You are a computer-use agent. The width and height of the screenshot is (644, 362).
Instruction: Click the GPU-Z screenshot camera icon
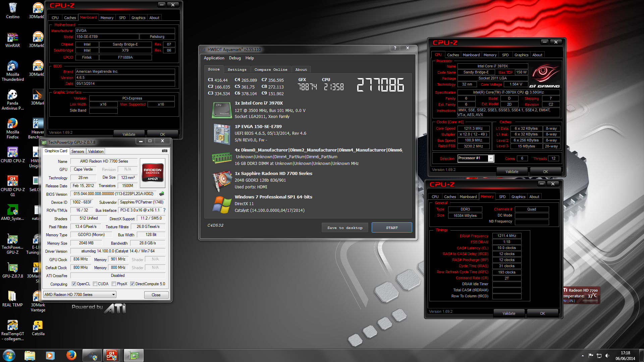pyautogui.click(x=164, y=151)
